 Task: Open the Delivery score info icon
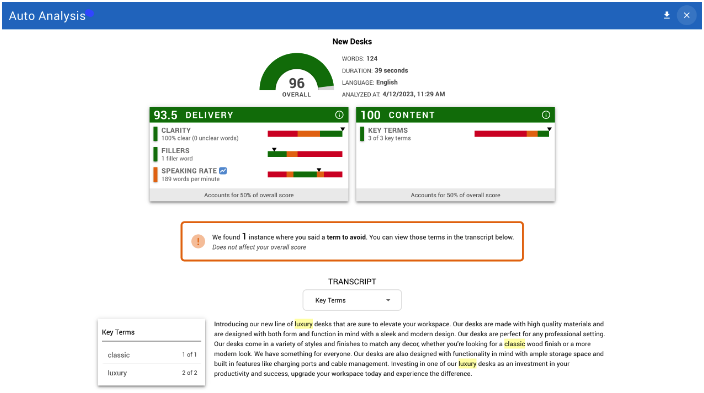[x=339, y=115]
